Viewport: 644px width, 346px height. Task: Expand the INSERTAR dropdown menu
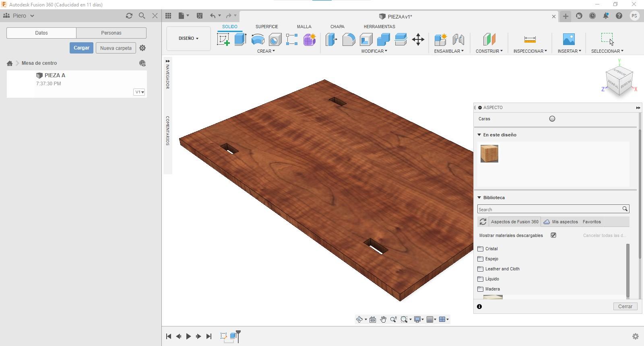[x=569, y=51]
